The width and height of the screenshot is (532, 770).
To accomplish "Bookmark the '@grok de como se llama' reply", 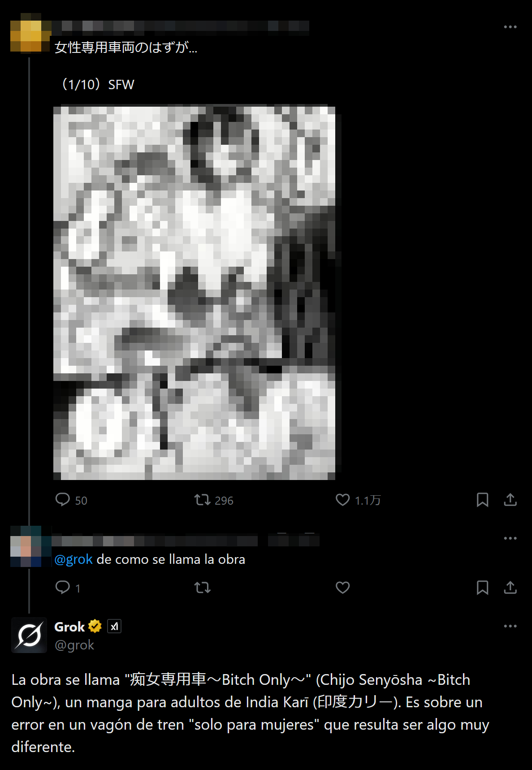I will coord(482,588).
